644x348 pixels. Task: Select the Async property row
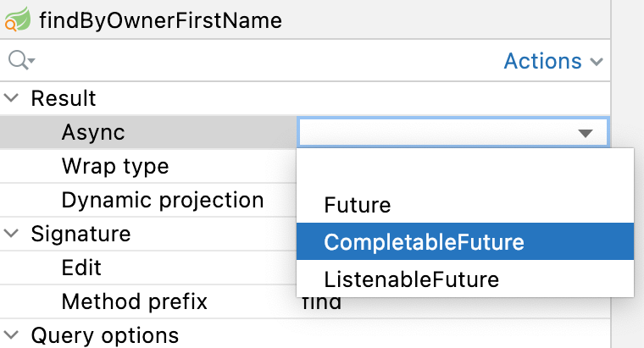pyautogui.click(x=93, y=132)
